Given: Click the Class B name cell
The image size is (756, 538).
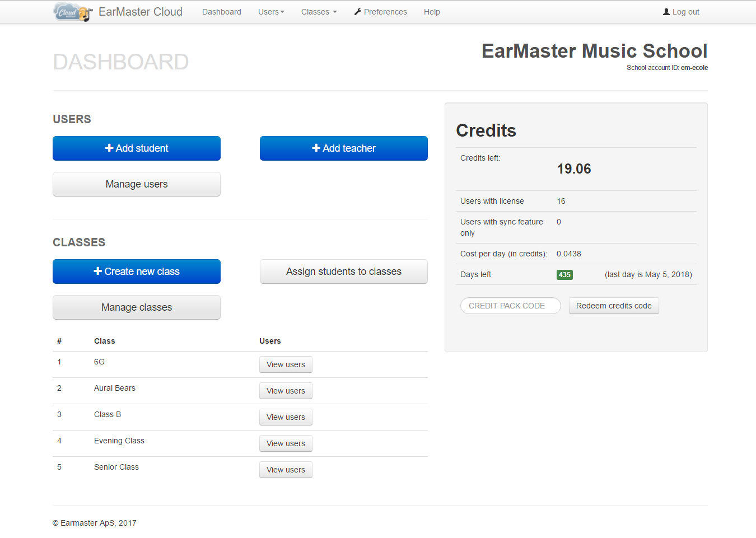Looking at the screenshot, I should 108,414.
